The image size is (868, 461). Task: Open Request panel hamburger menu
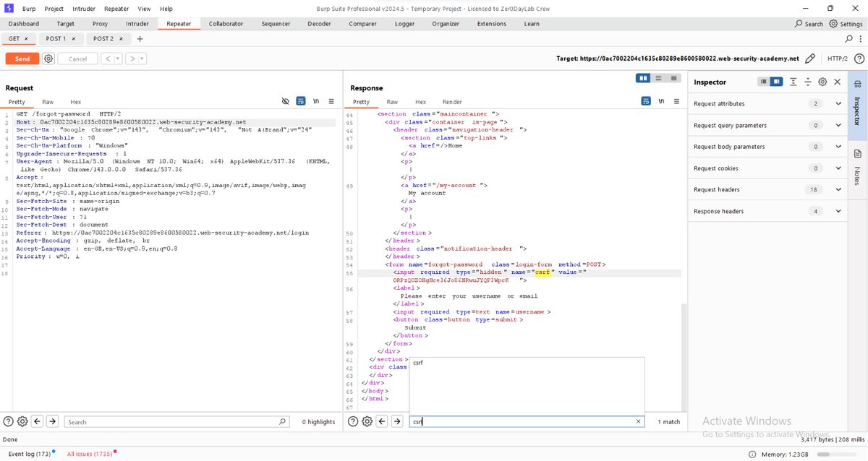(x=331, y=102)
